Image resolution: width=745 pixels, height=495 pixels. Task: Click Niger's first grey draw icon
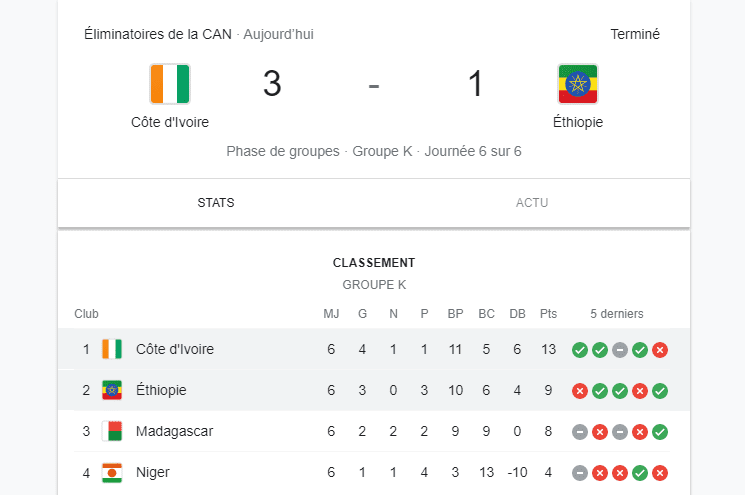tap(579, 473)
